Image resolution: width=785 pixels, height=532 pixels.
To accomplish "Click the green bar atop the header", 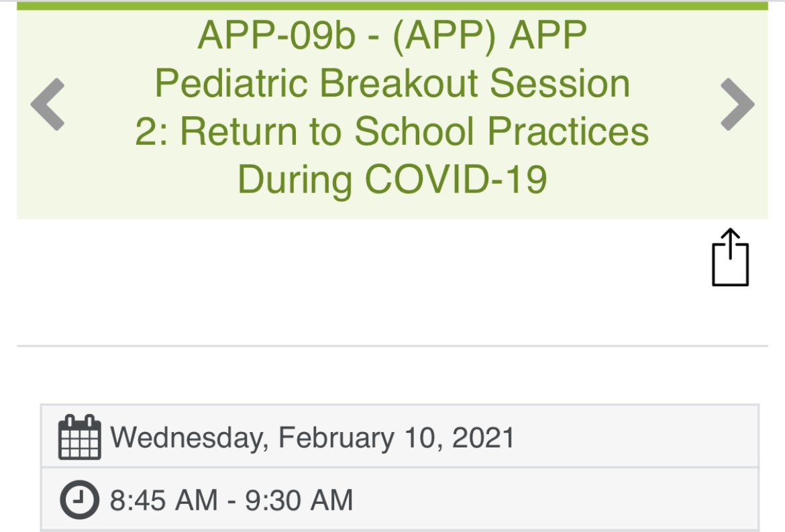I will click(x=392, y=6).
